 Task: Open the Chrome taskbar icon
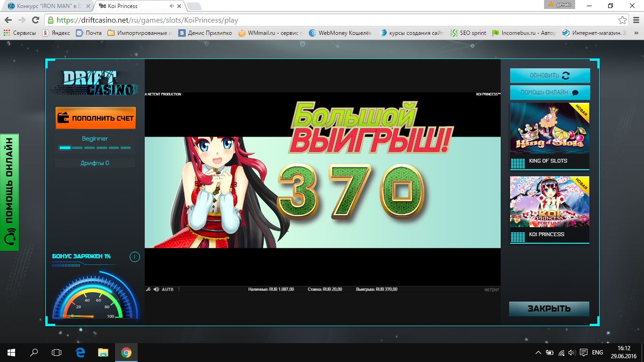[x=126, y=353]
